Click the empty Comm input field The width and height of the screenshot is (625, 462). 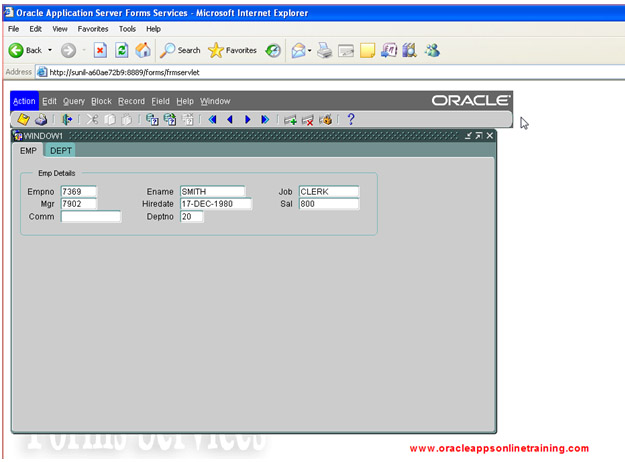click(x=90, y=216)
